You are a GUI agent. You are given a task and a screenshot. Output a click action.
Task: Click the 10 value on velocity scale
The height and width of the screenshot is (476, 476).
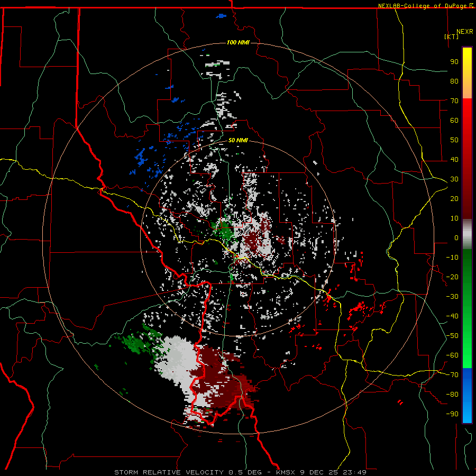pos(454,218)
